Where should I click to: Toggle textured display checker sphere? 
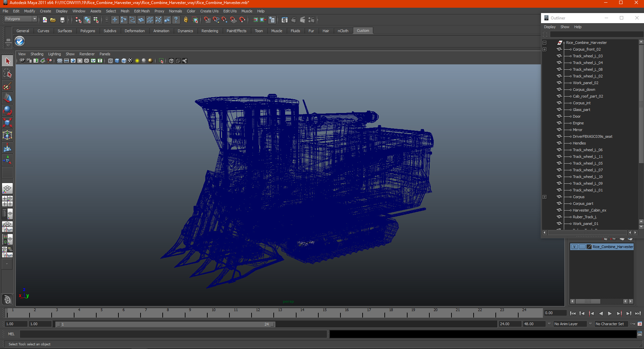pos(130,61)
